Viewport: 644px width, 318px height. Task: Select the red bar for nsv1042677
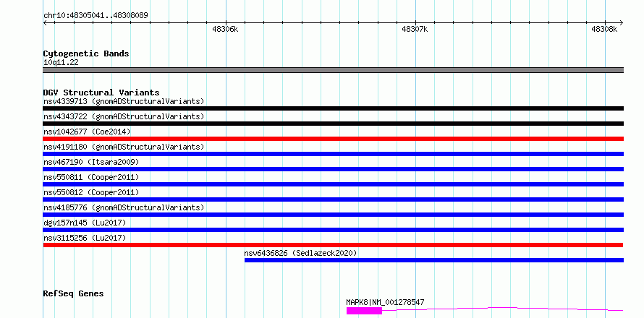click(334, 139)
